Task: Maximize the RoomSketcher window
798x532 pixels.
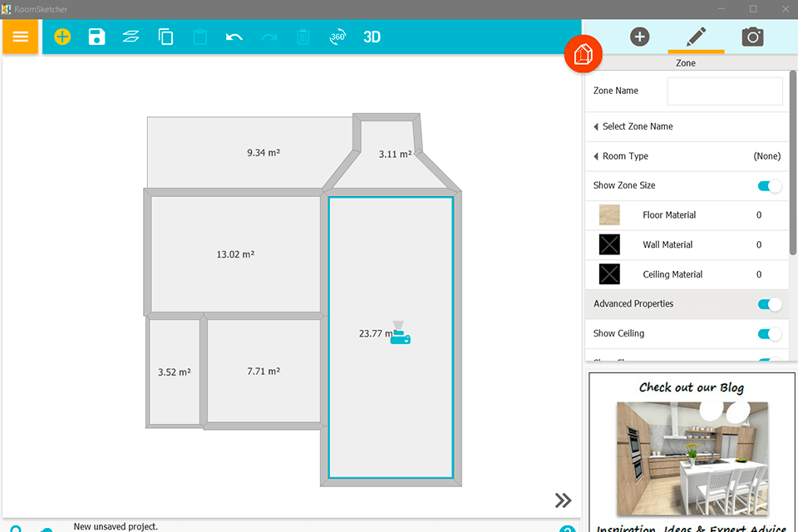Action: point(753,9)
